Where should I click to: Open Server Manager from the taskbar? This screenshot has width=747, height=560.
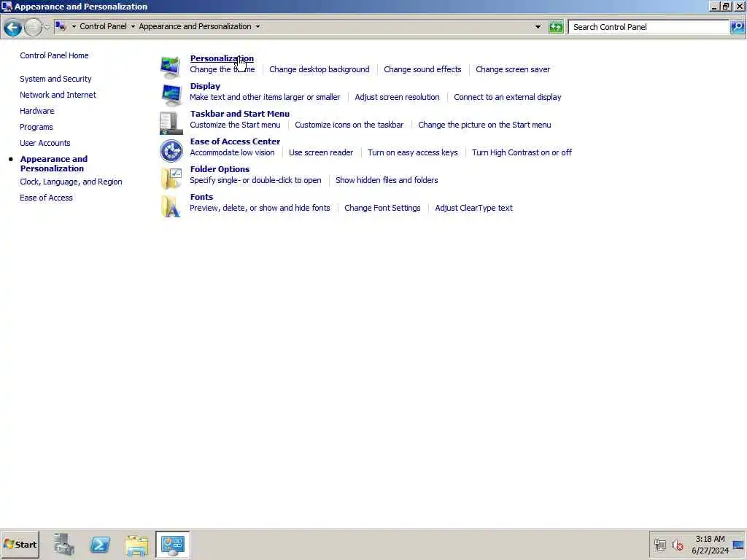[x=64, y=544]
